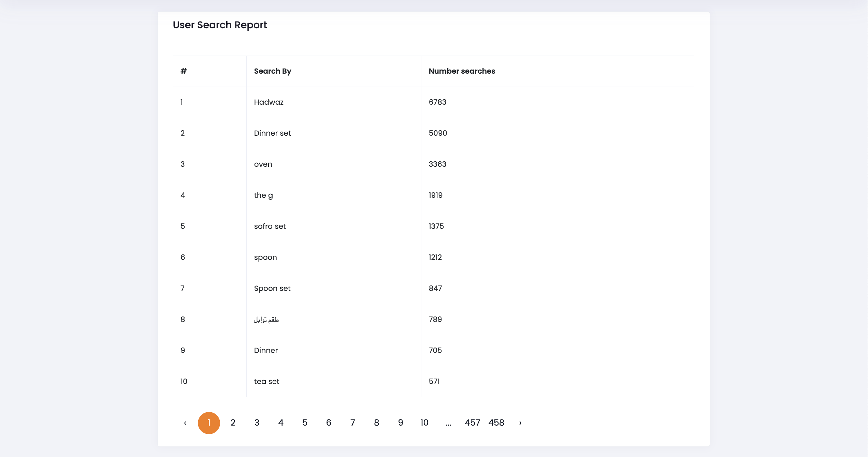Open pagination page 8
Image resolution: width=868 pixels, height=457 pixels.
point(377,423)
